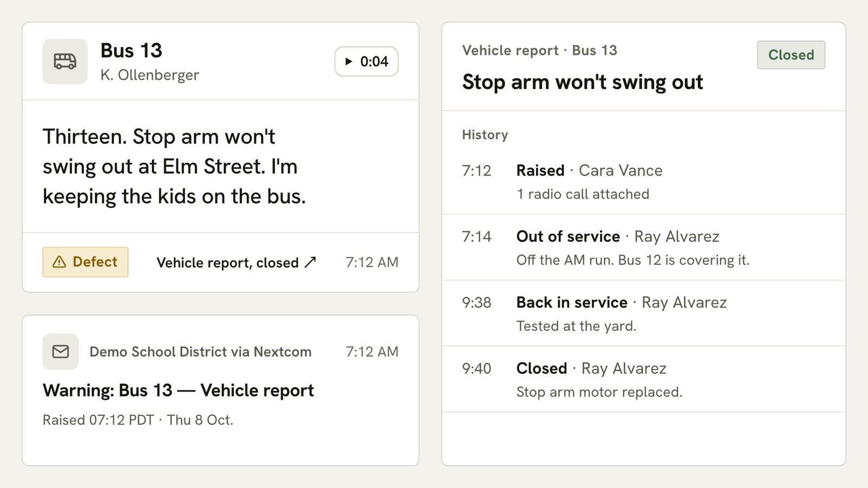This screenshot has height=488, width=868.
Task: Open the closed vehicle report link
Action: pos(236,262)
